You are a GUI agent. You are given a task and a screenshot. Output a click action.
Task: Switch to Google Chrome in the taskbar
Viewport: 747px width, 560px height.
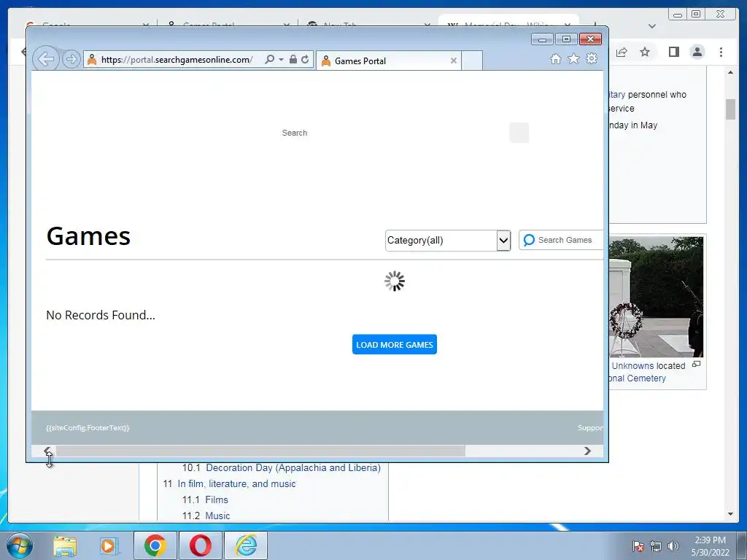click(155, 545)
